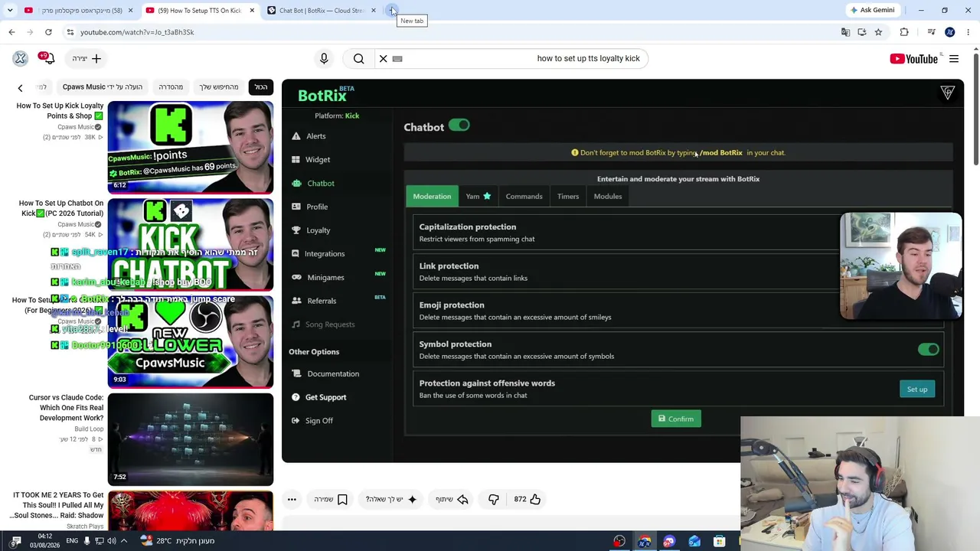Open a new tab with the plus button

392,10
